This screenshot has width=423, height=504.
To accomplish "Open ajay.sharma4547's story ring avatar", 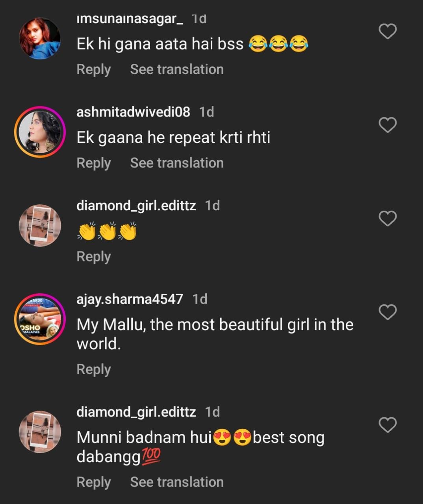I will (x=40, y=319).
